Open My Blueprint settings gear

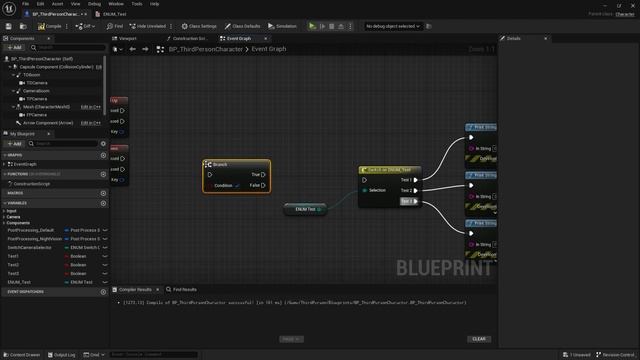point(103,144)
